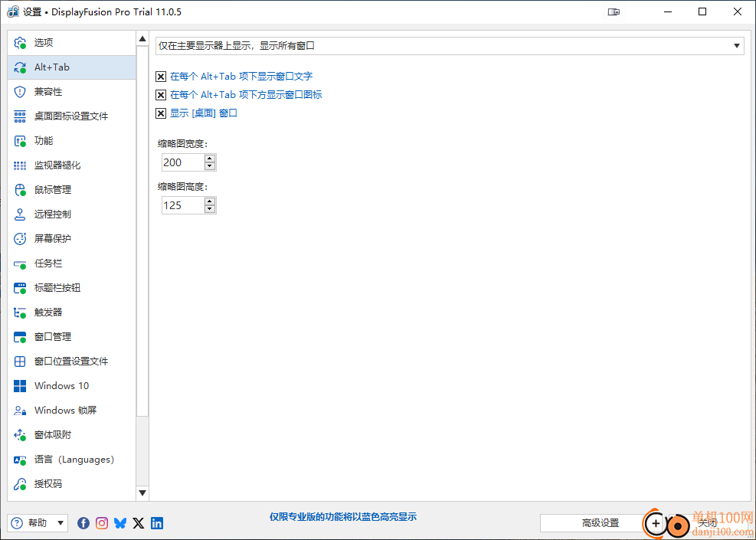Image resolution: width=756 pixels, height=540 pixels.
Task: Click the 语言 (Languages) icon
Action: point(20,460)
